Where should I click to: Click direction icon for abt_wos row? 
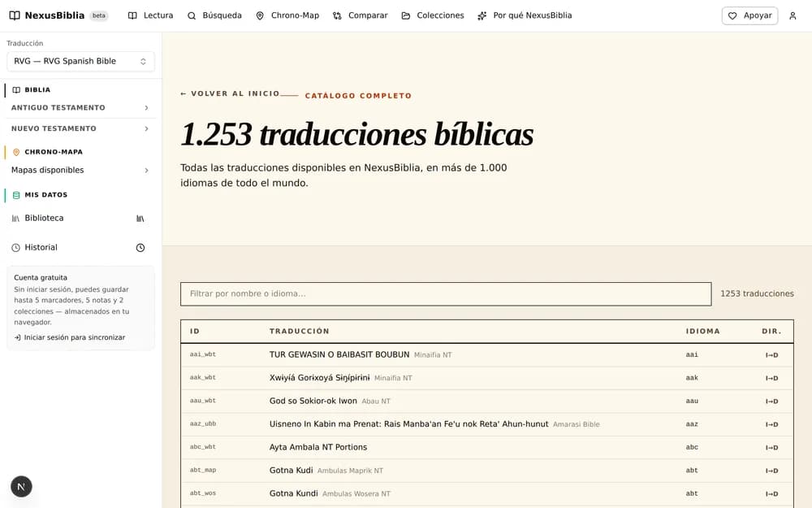[x=771, y=494]
